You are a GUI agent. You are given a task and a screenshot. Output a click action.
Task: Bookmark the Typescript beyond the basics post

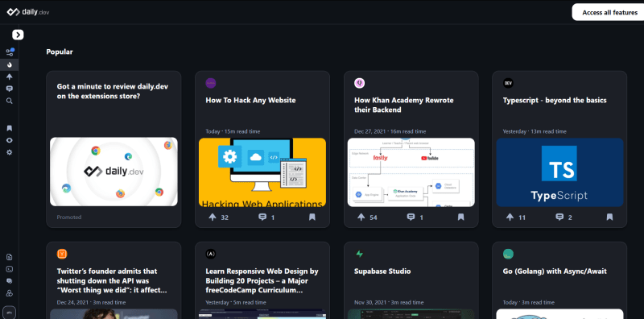pos(609,217)
